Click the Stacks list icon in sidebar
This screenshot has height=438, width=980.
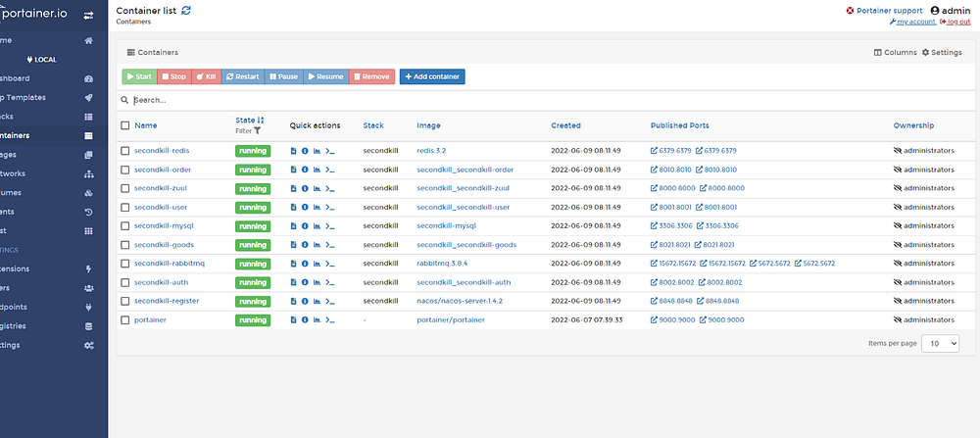(x=89, y=117)
